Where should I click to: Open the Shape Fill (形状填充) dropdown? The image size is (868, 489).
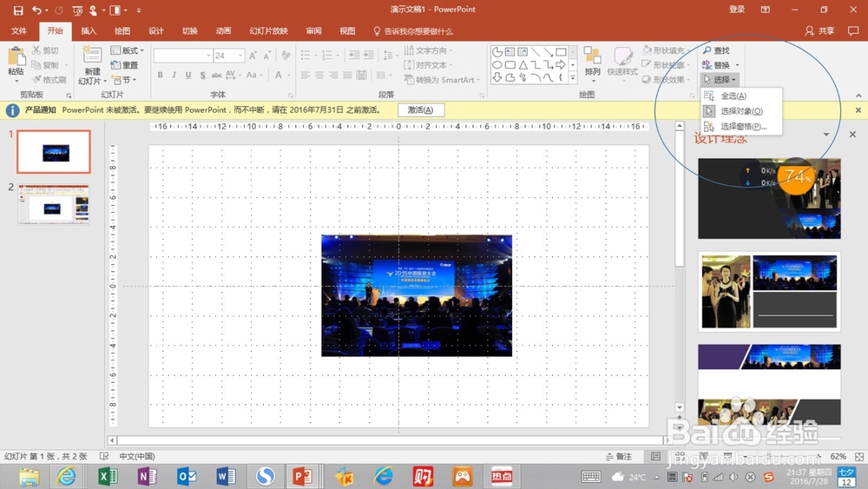[667, 50]
